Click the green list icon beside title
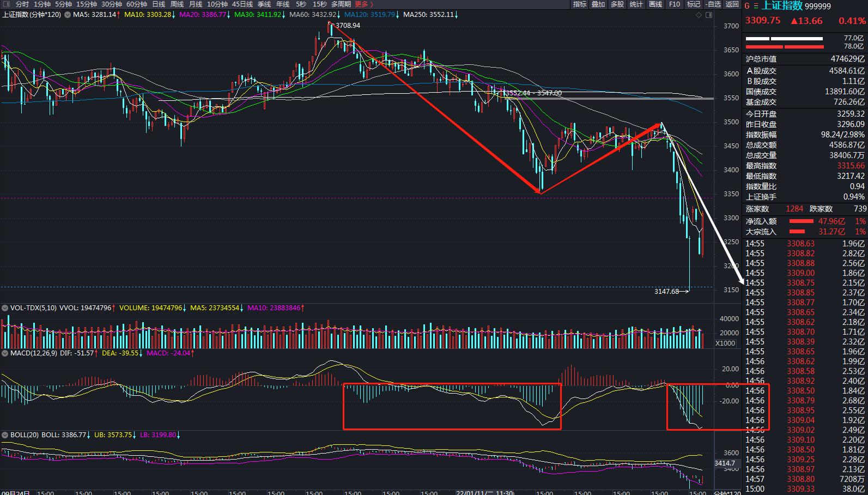 pos(756,6)
